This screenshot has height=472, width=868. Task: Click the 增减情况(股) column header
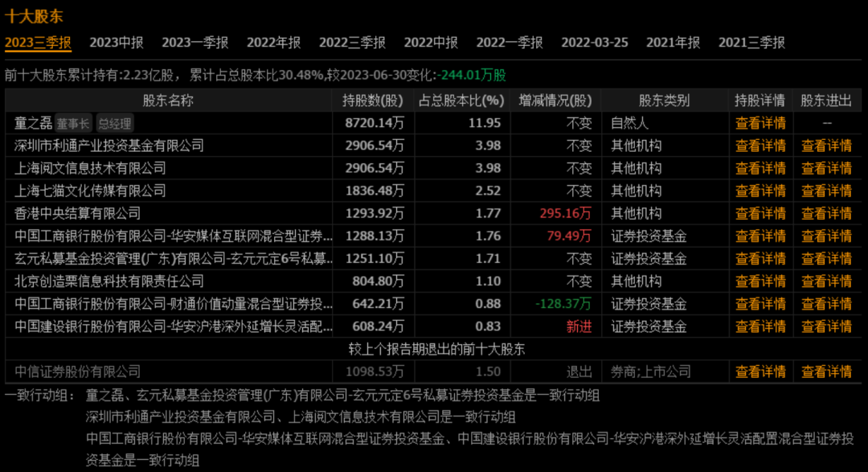[x=555, y=101]
